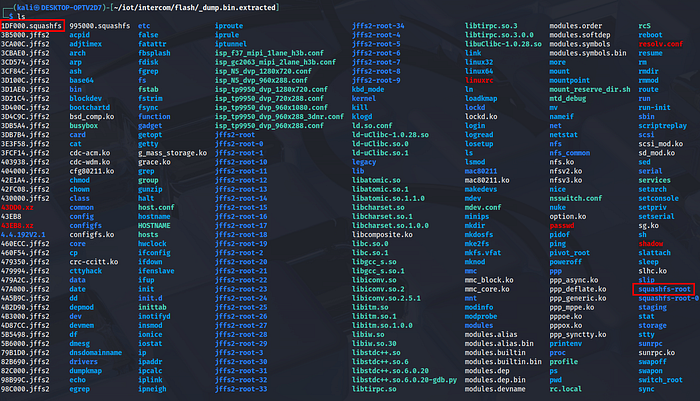
Task: Select the red shadow entry
Action: [x=651, y=243]
